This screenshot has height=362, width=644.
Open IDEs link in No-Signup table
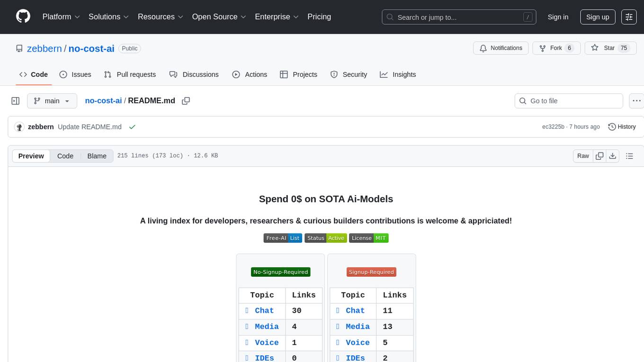pos(264,359)
